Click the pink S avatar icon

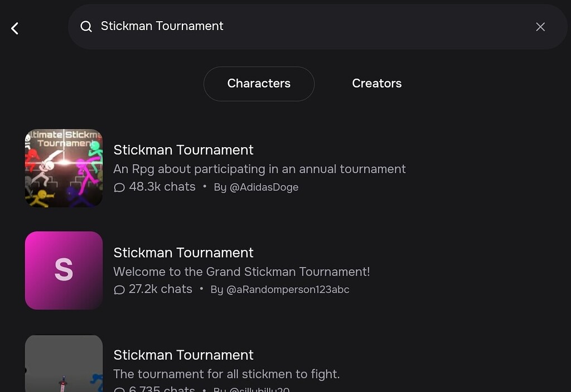coord(63,270)
